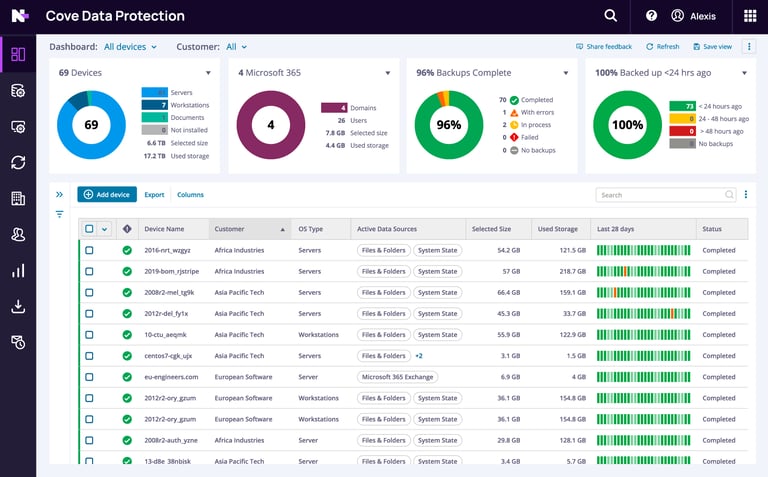
Task: Click the Columns link
Action: point(190,194)
